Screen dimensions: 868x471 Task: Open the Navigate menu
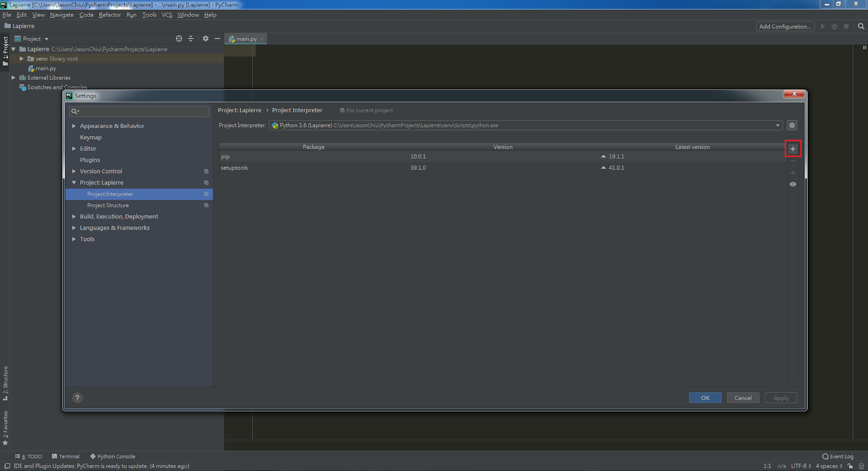click(x=62, y=15)
